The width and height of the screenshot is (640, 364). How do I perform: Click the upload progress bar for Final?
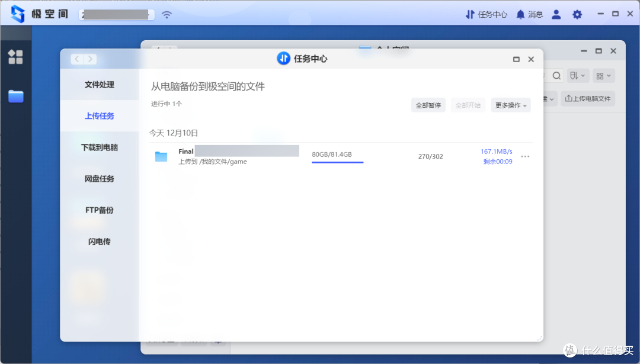[338, 162]
